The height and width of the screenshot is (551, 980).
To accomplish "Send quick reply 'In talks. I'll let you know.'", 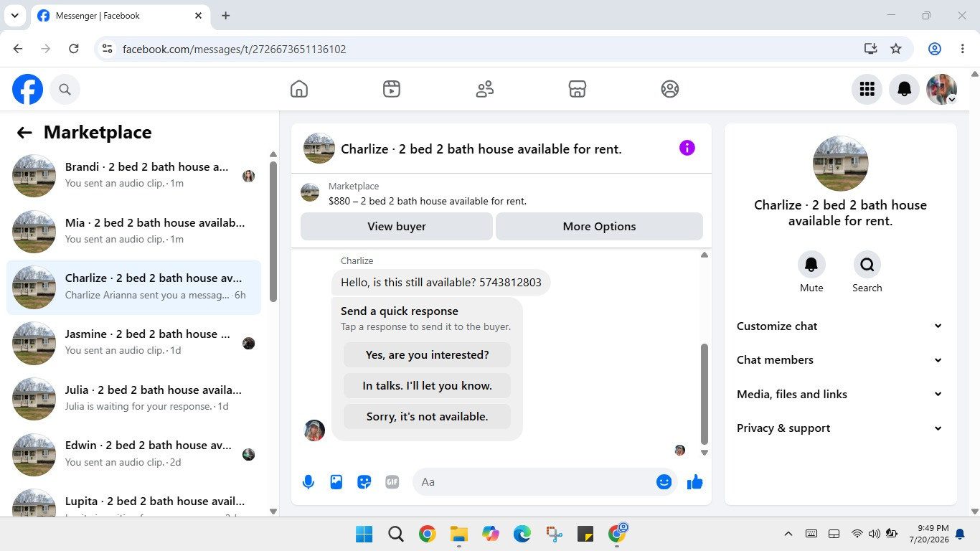I will [427, 385].
